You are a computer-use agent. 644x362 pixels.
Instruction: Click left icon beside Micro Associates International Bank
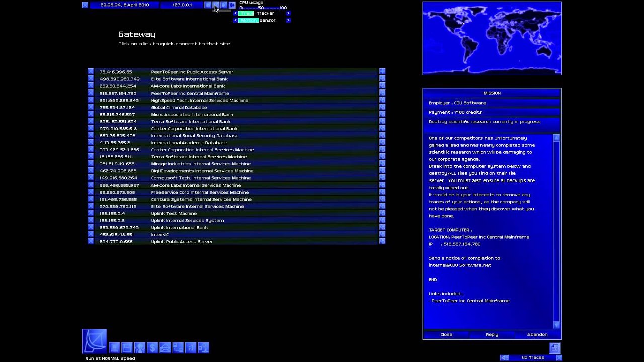91,114
